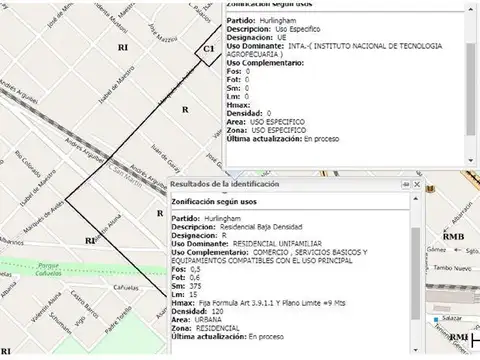This screenshot has width=480, height=360.
Task: Click 'Resultados de la identificación' title
Action: point(225,184)
